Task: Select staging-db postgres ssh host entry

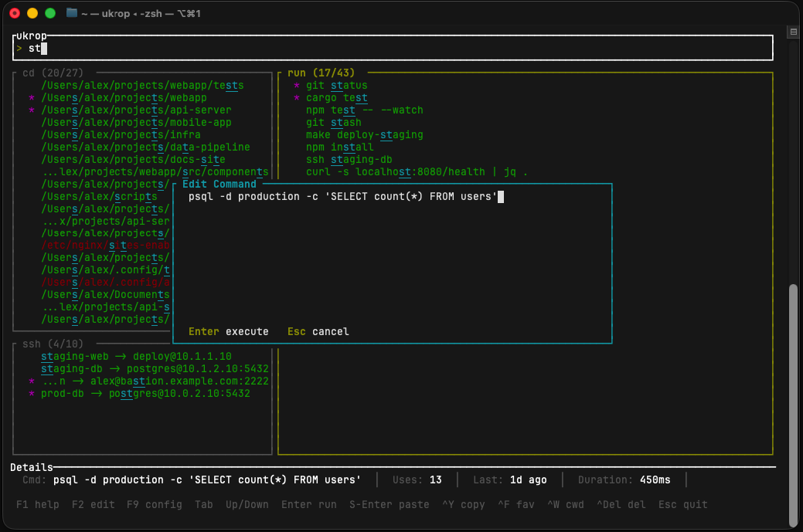Action: [x=155, y=369]
